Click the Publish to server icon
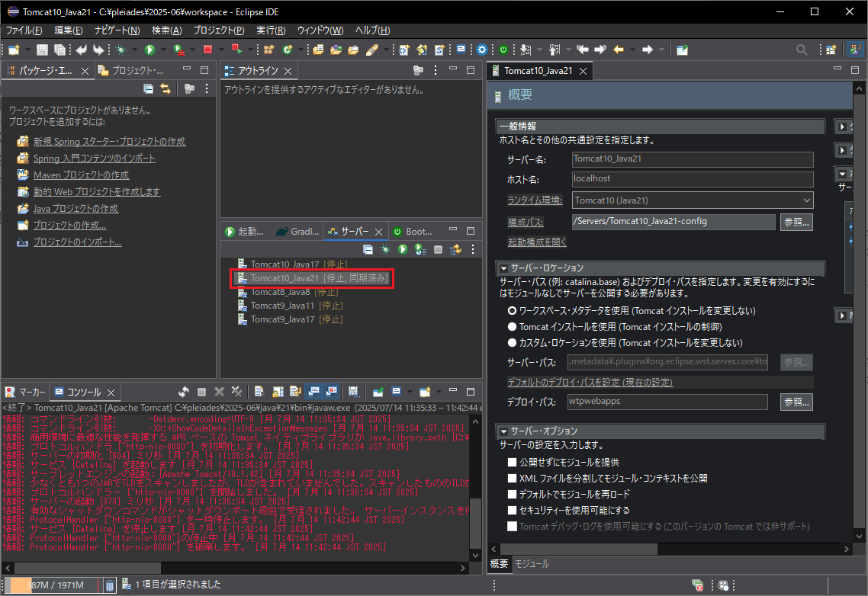 [x=455, y=249]
